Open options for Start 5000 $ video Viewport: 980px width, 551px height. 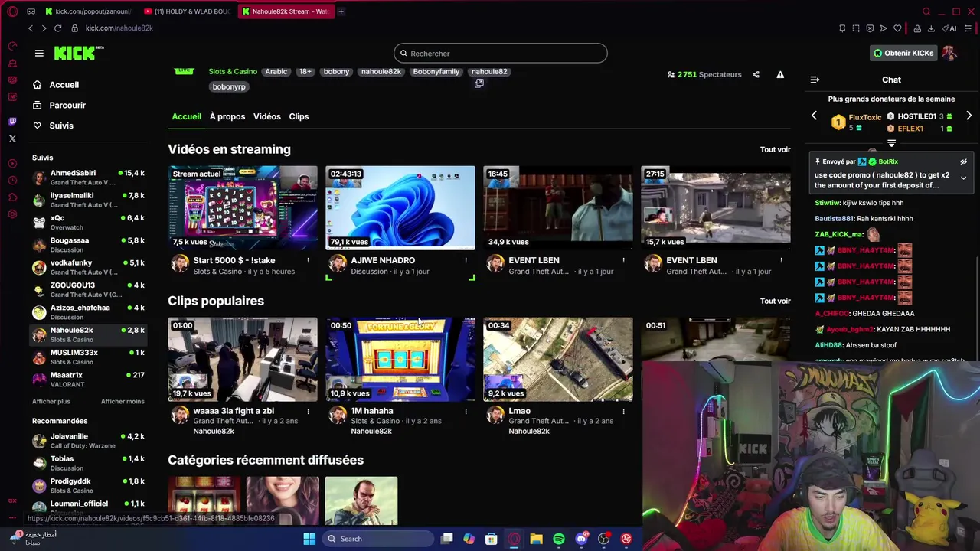(309, 260)
